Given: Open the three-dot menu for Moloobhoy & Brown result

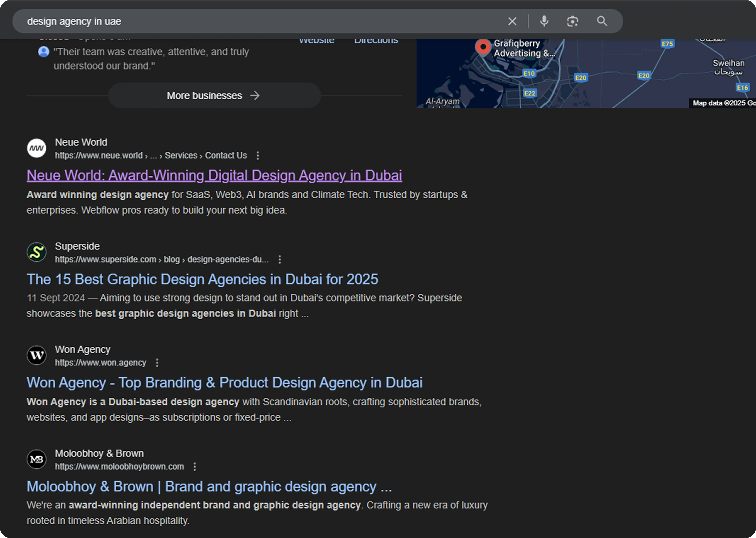Looking at the screenshot, I should click(195, 467).
